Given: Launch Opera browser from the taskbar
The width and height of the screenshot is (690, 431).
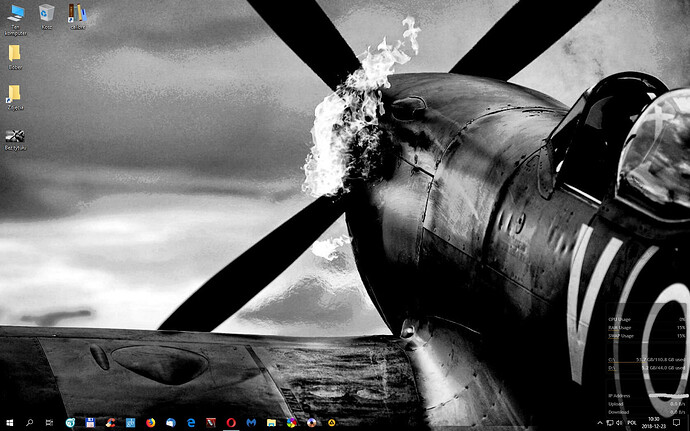Looking at the screenshot, I should coord(231,423).
